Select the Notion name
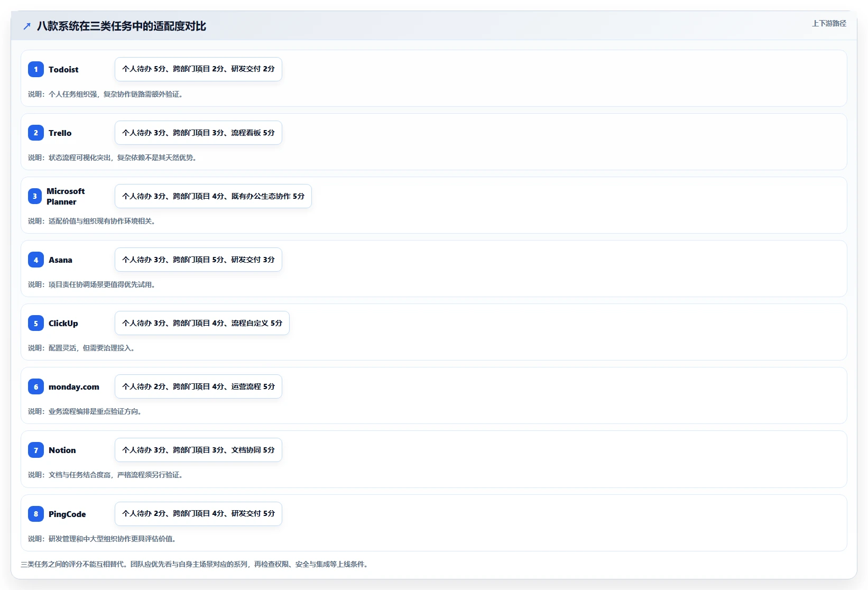 [62, 450]
